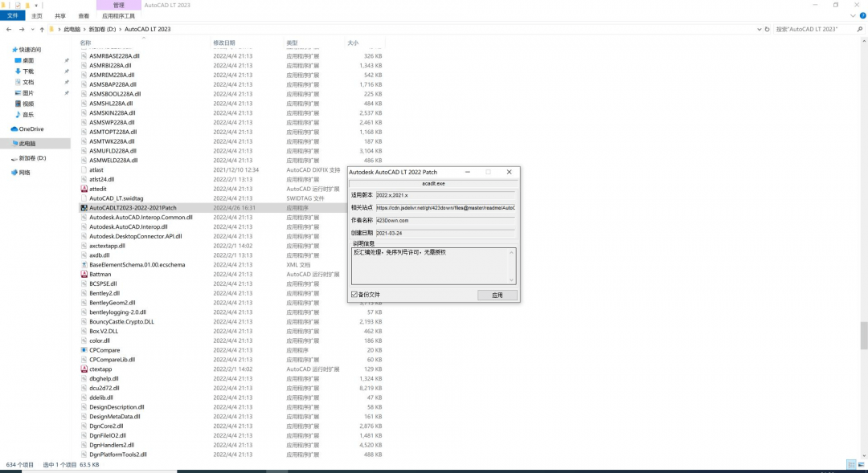The width and height of the screenshot is (868, 473).
Task: Click the 应用 button in the patch dialog
Action: pyautogui.click(x=497, y=295)
